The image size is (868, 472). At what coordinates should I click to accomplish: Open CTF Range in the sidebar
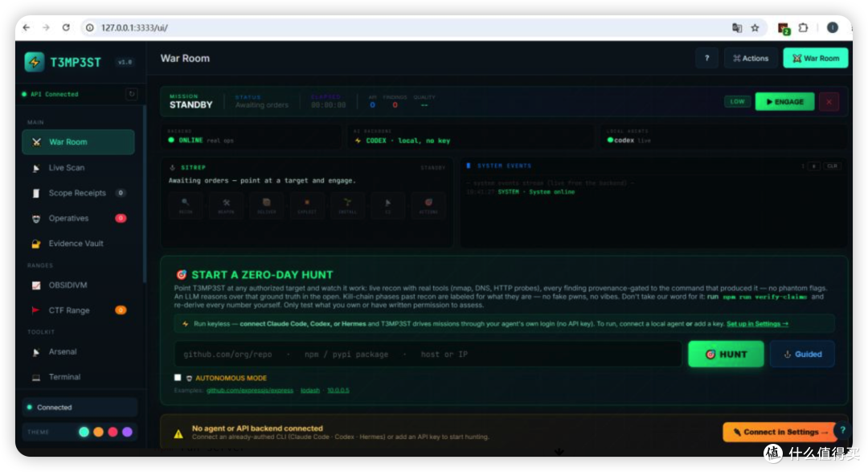click(78, 311)
